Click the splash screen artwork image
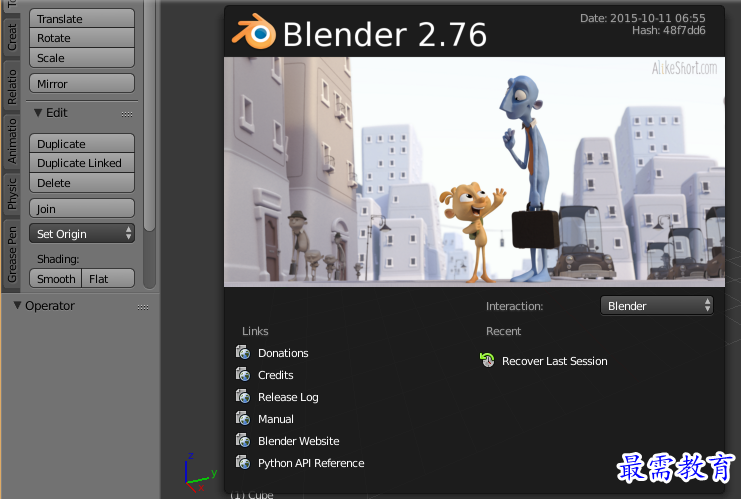The height and width of the screenshot is (499, 741). [x=474, y=172]
